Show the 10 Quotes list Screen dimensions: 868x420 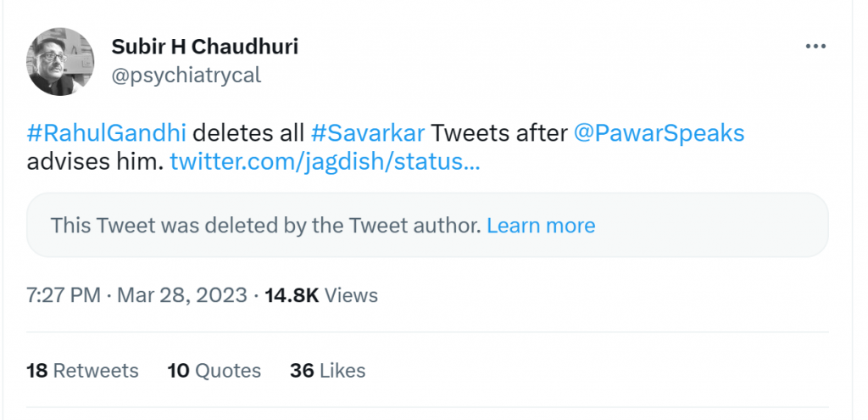[214, 371]
